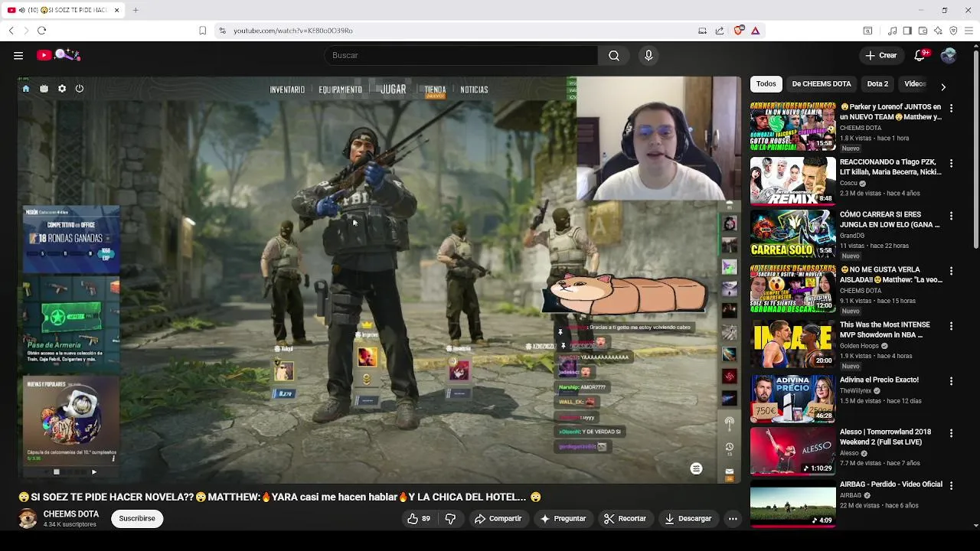Image resolution: width=980 pixels, height=551 pixels.
Task: Click the Compartir share button
Action: [498, 519]
